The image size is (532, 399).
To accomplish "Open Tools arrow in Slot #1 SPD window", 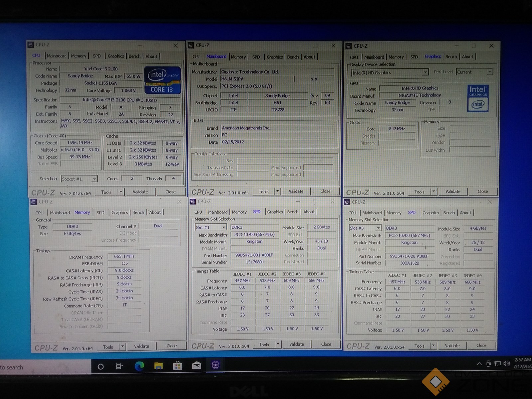I will click(278, 345).
